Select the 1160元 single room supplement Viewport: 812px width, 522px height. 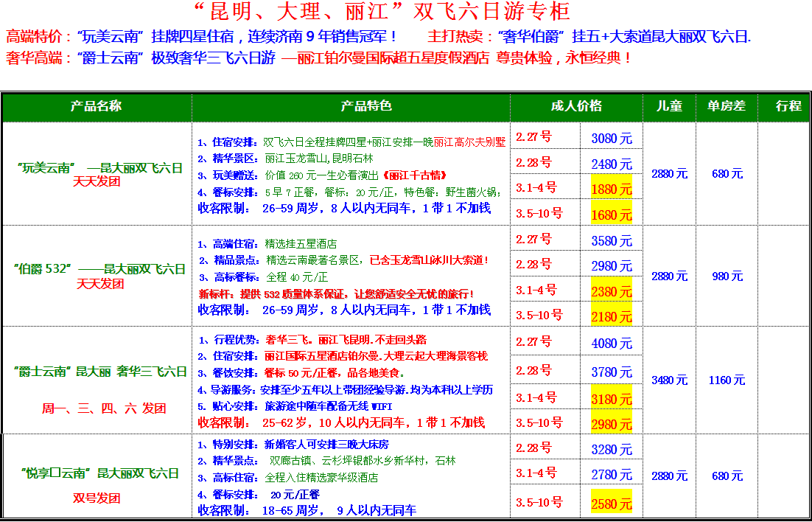(727, 380)
